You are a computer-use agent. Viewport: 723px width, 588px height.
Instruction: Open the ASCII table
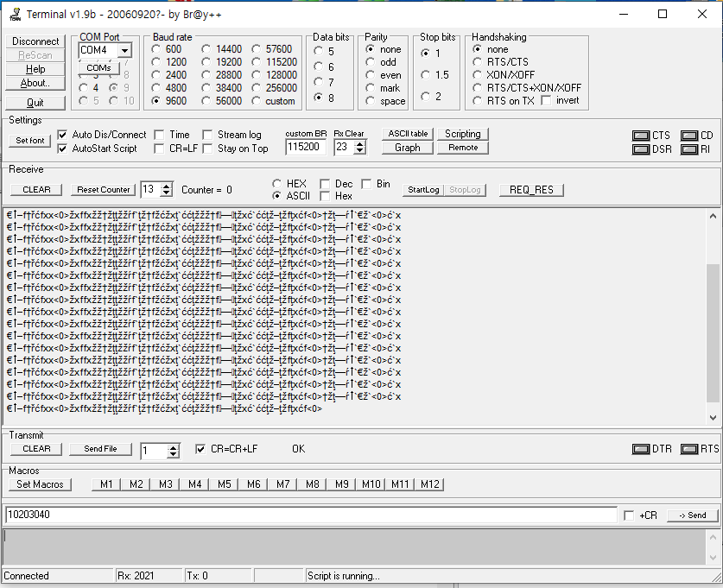click(x=407, y=134)
